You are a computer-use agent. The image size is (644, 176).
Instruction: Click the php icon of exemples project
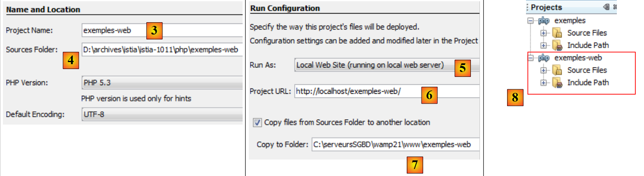click(544, 21)
